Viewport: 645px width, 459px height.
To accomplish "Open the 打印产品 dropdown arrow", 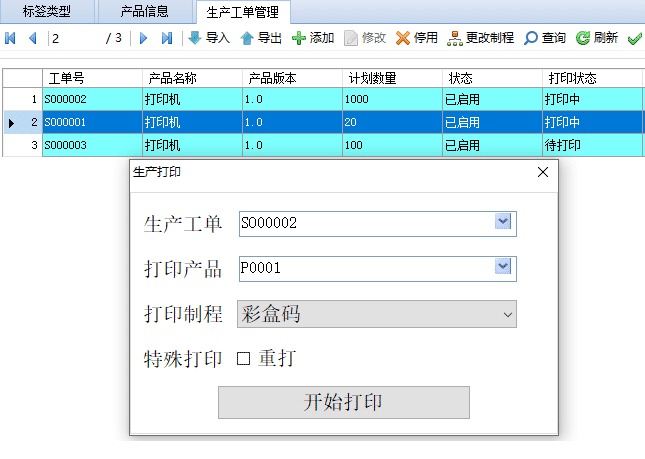I will coord(503,266).
